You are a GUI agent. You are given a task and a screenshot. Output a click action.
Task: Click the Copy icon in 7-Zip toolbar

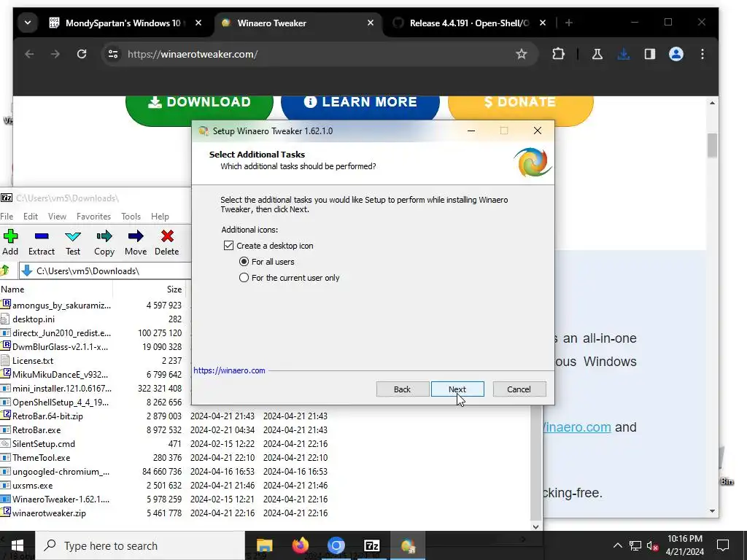(104, 236)
